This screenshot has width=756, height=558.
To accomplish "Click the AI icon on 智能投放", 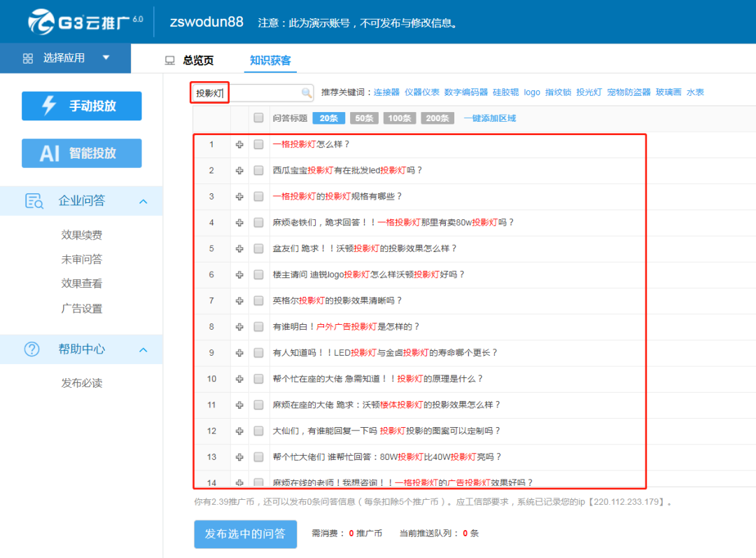I will click(50, 153).
